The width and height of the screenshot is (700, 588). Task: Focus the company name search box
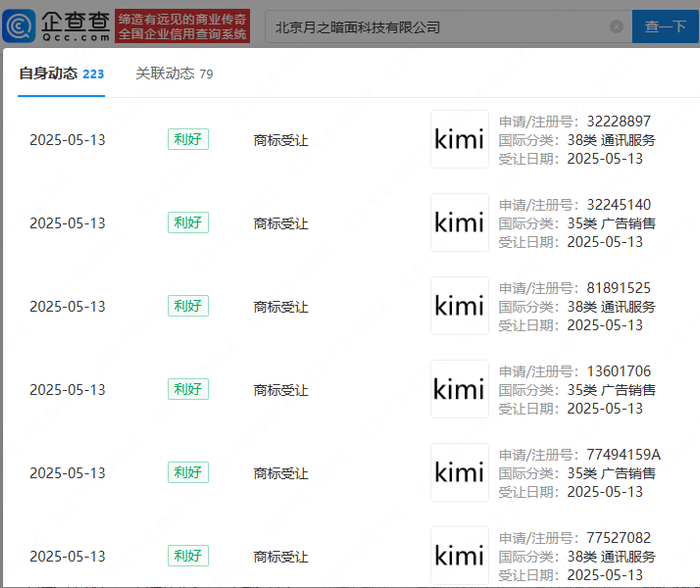(x=448, y=27)
